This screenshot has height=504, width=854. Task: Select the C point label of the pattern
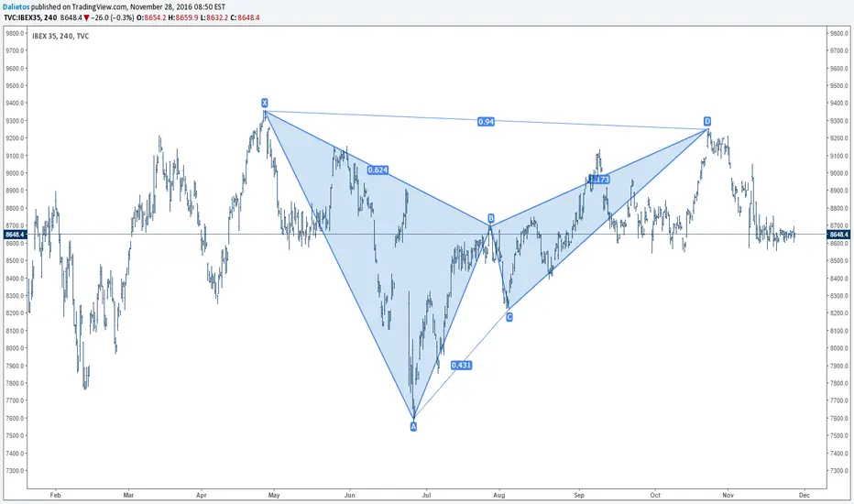(x=509, y=317)
